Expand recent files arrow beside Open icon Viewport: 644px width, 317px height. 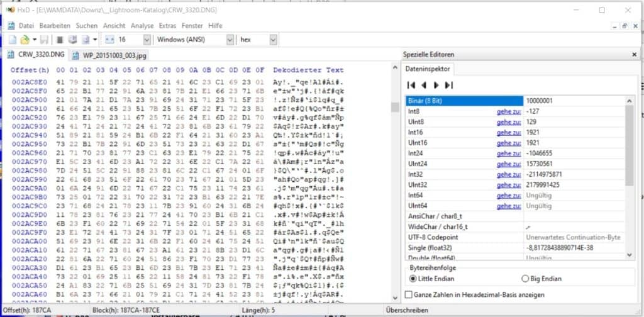click(x=35, y=40)
